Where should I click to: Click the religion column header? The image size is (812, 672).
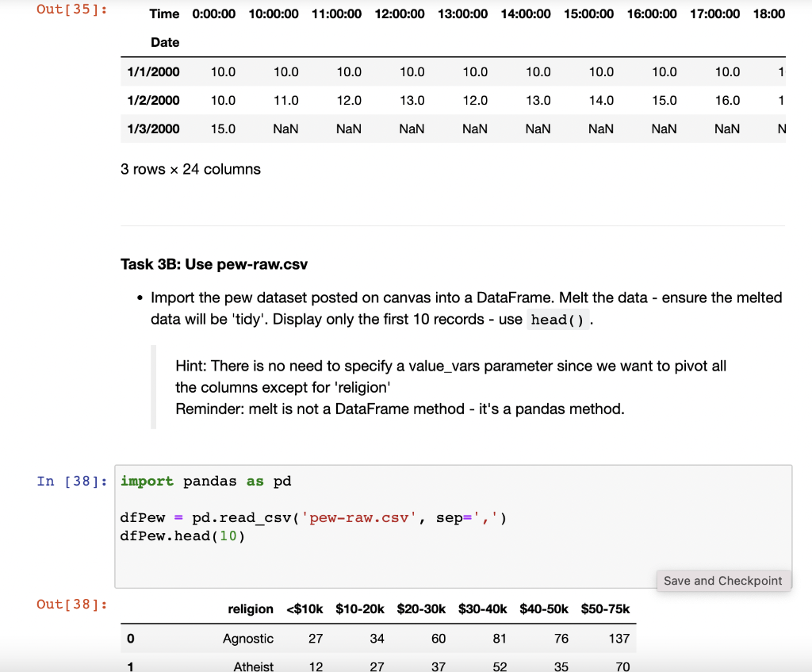pos(251,609)
